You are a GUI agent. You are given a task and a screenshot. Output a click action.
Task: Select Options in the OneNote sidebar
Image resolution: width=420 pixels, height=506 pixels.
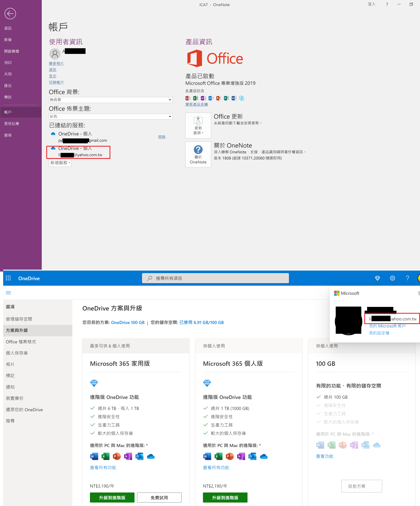pos(8,135)
